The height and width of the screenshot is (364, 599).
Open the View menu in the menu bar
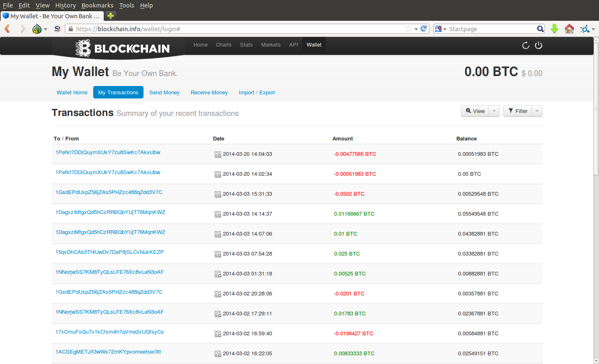point(42,5)
